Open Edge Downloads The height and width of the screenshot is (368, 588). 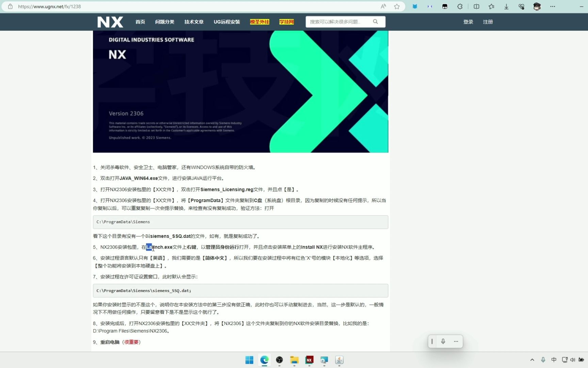[506, 6]
